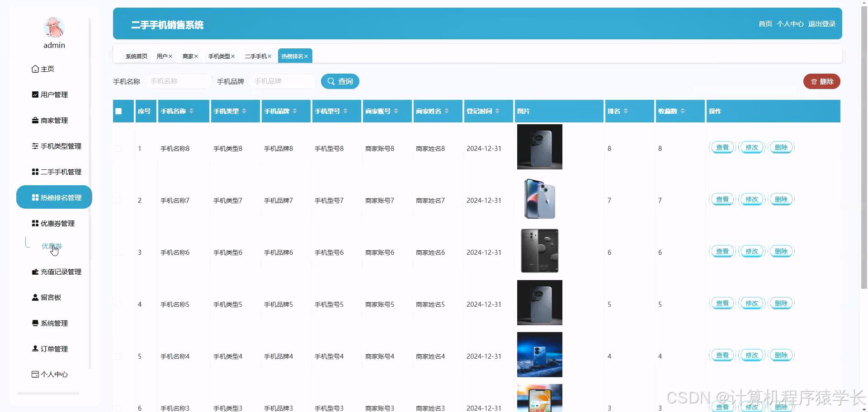Switch to the 二手手机 tab
The width and height of the screenshot is (868, 412).
[x=256, y=56]
